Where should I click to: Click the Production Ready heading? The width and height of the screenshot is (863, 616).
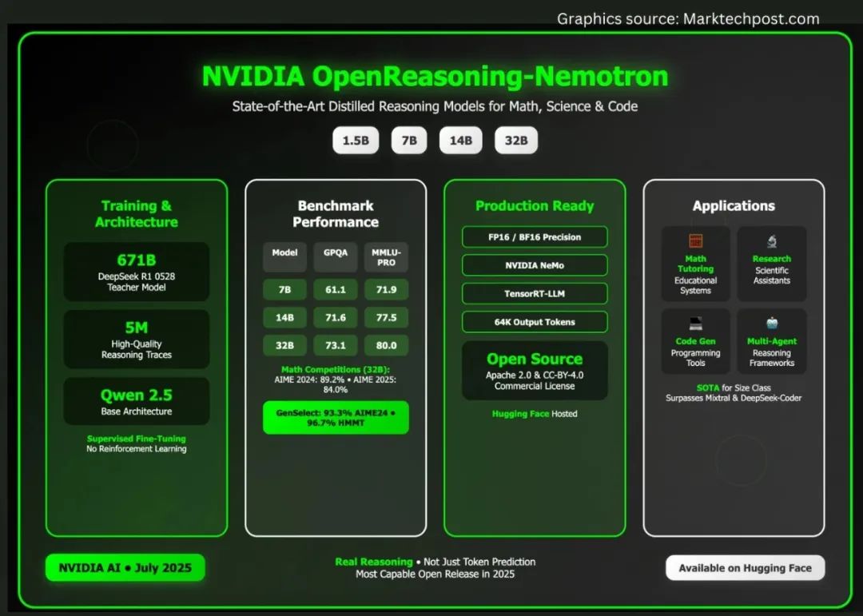[535, 206]
